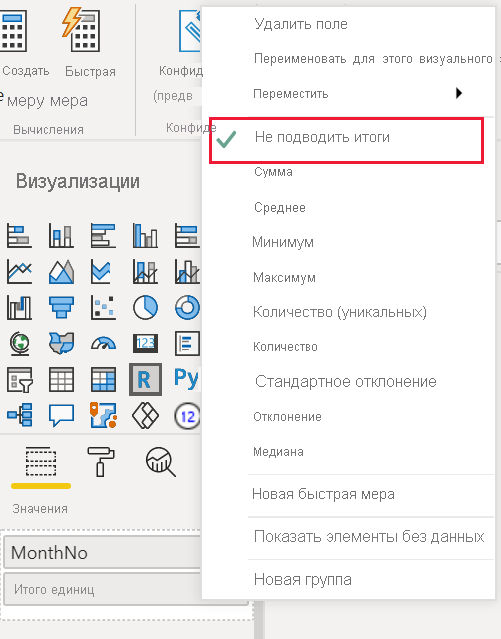
Task: Click the Python visual icon
Action: coord(187,379)
